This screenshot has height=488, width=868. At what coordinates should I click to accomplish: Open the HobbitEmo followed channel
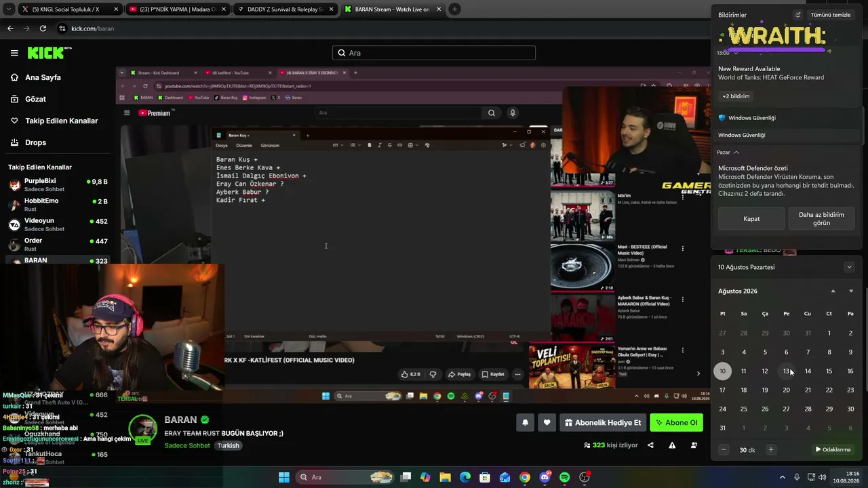(58, 205)
